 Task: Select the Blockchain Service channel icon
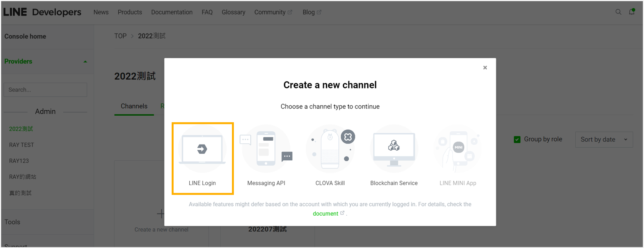pos(394,149)
